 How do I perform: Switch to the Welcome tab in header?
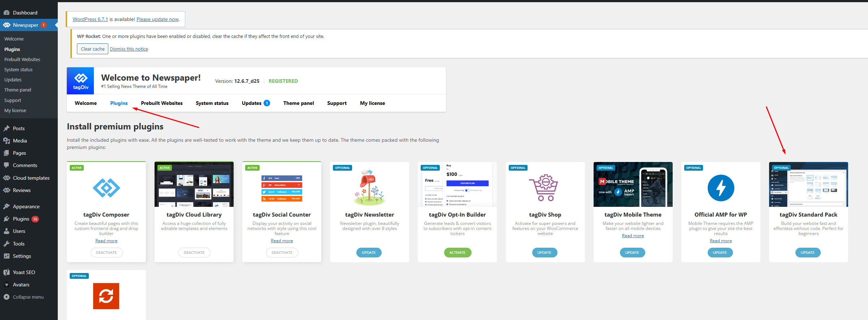86,103
